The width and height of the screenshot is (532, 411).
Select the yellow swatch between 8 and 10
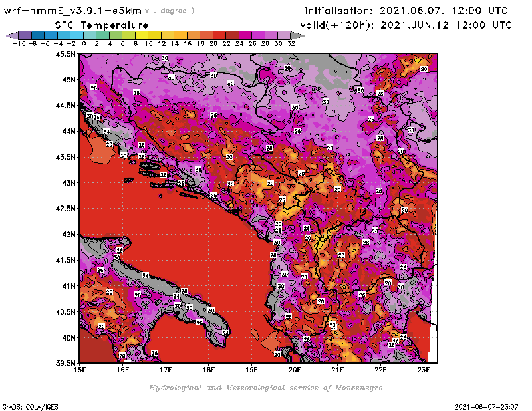(142, 36)
